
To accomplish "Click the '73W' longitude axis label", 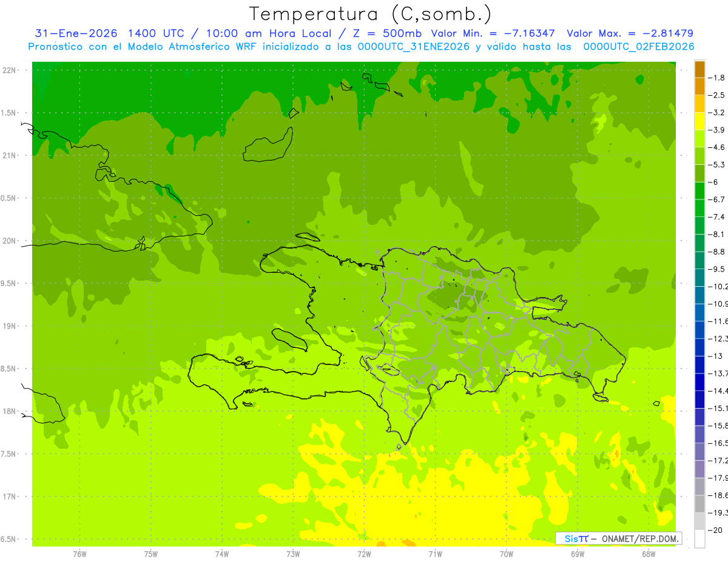I will tap(293, 554).
